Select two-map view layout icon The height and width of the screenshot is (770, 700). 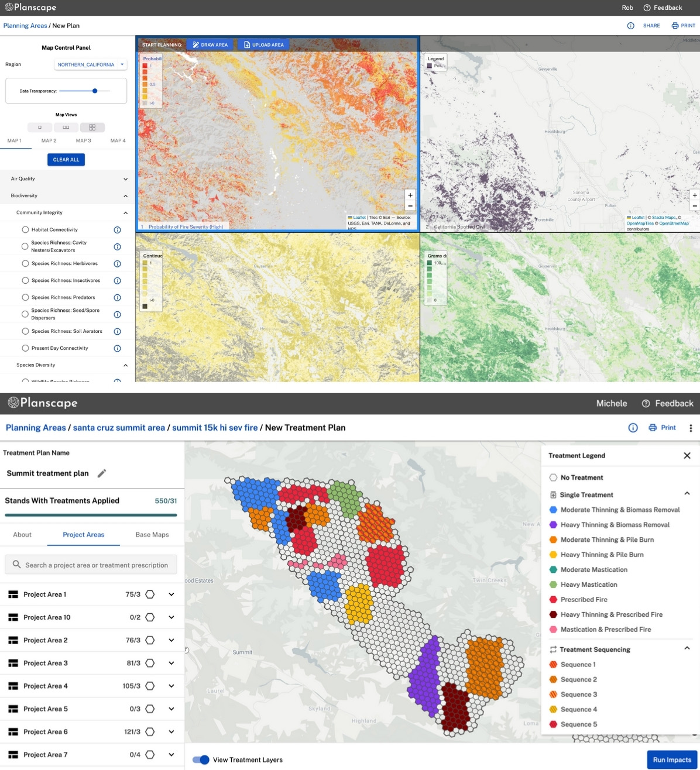[x=66, y=127]
